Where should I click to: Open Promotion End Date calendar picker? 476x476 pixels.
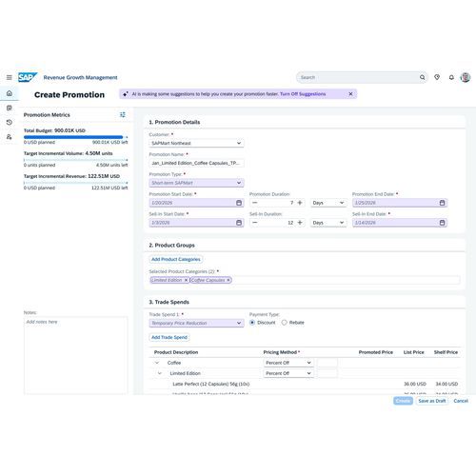(442, 203)
